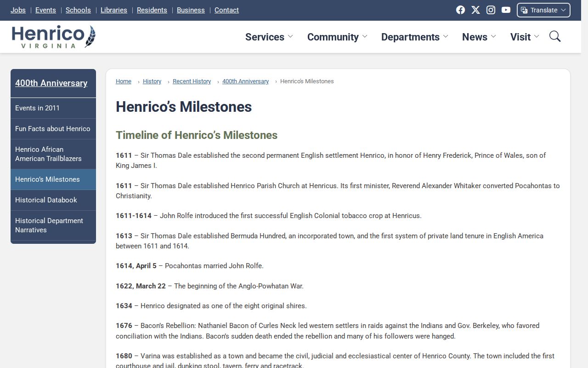The height and width of the screenshot is (368, 588).
Task: Click the 1680 Varina entry
Action: pos(335,361)
